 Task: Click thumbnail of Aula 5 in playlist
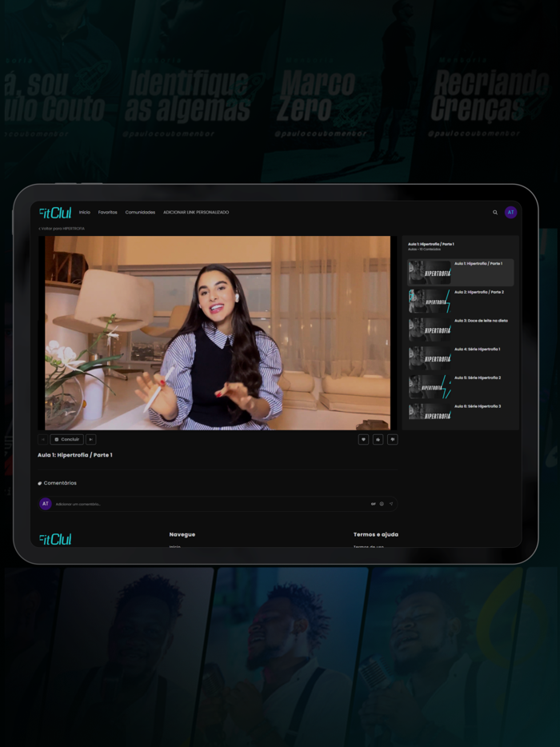tap(430, 387)
